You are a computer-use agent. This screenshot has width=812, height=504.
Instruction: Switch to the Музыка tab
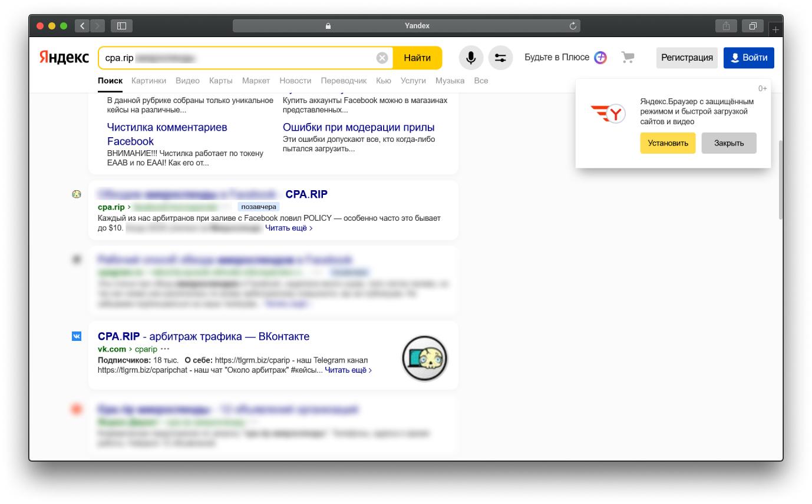point(450,81)
